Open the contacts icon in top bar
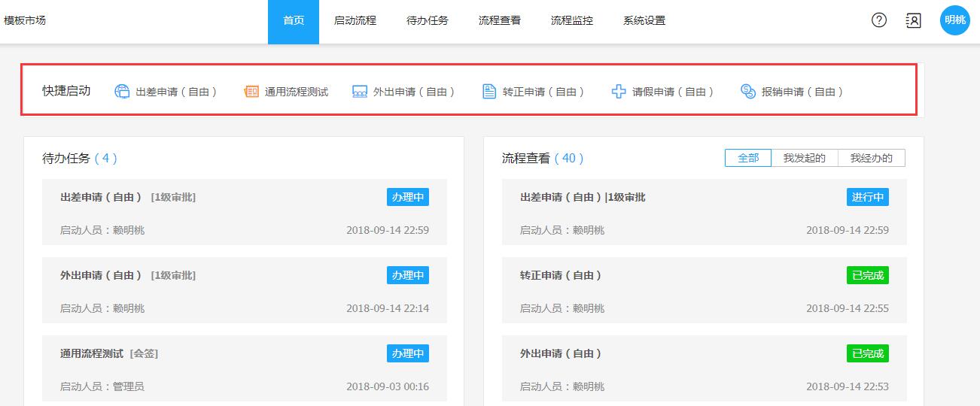This screenshot has height=406, width=980. click(913, 20)
